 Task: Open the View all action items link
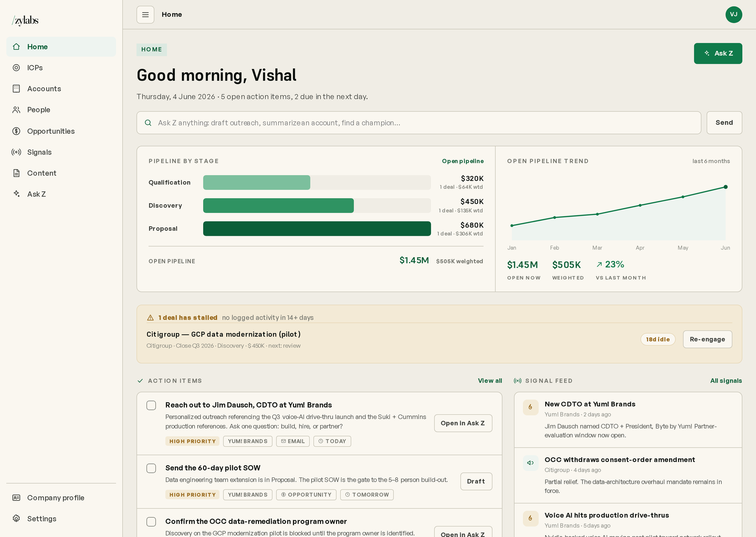click(x=490, y=381)
